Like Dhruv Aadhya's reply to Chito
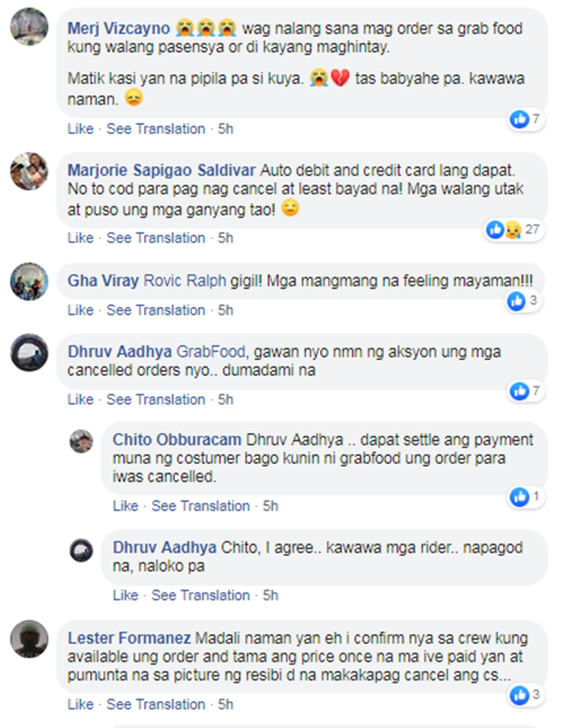The height and width of the screenshot is (728, 581). [125, 596]
